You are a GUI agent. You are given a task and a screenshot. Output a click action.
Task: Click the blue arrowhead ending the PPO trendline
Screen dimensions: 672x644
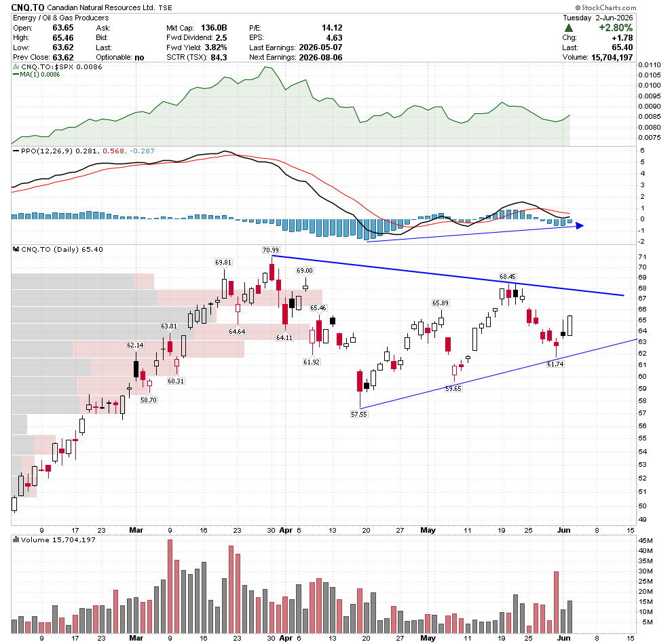pos(579,225)
